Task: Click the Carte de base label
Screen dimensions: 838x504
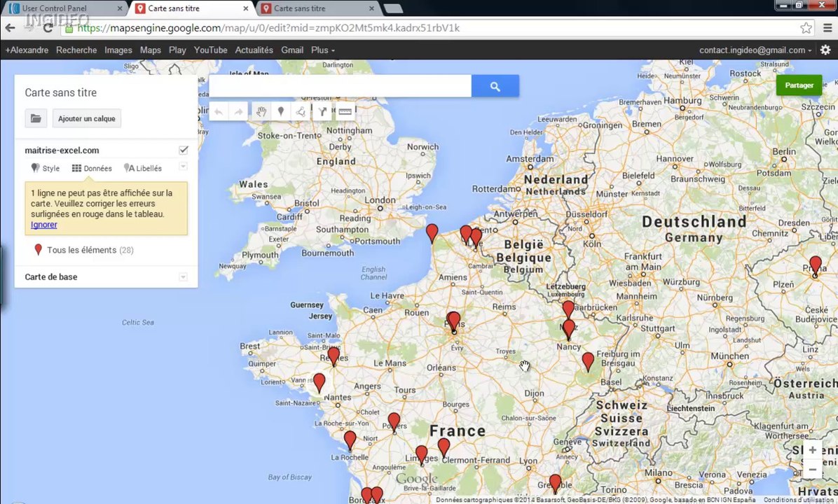Action: pyautogui.click(x=50, y=276)
